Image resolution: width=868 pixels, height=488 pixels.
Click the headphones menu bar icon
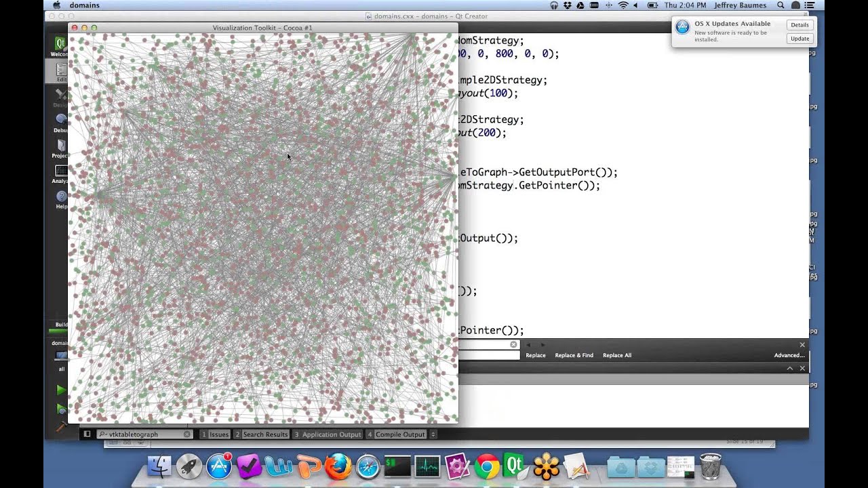click(554, 5)
